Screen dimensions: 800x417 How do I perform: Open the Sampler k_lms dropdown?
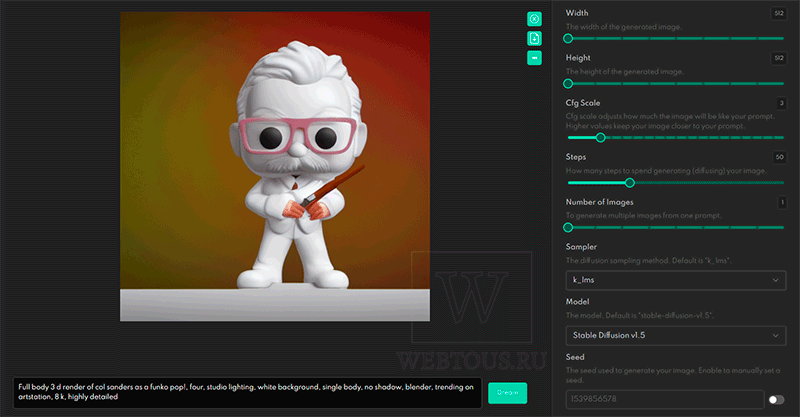(x=676, y=280)
